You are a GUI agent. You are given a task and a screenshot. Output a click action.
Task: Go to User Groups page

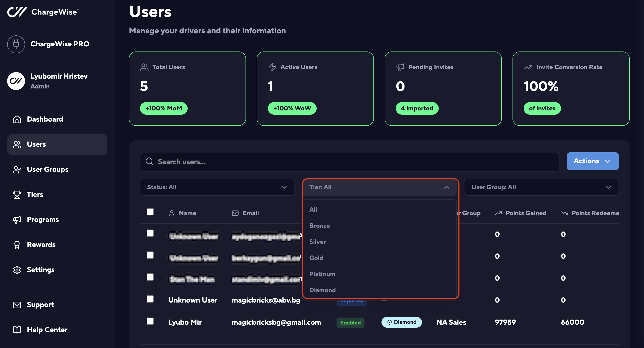click(x=47, y=170)
